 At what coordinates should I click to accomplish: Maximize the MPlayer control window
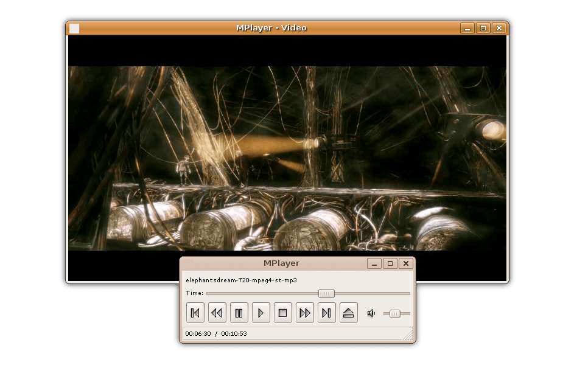[x=390, y=263]
